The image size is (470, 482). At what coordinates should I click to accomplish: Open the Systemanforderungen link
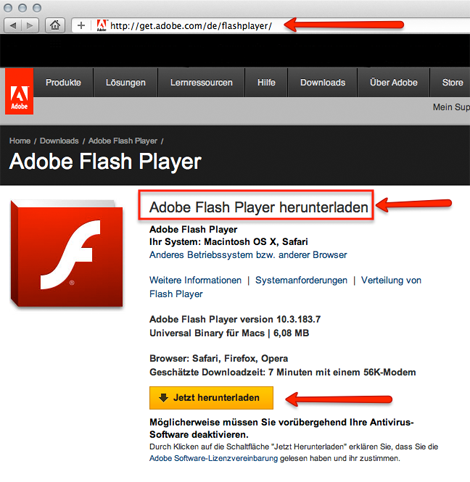301,280
